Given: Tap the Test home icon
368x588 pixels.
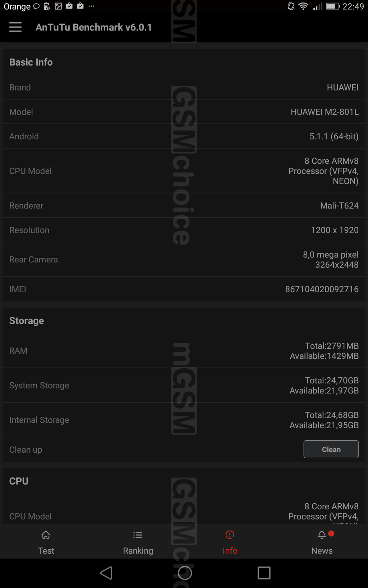Looking at the screenshot, I should coord(46,535).
